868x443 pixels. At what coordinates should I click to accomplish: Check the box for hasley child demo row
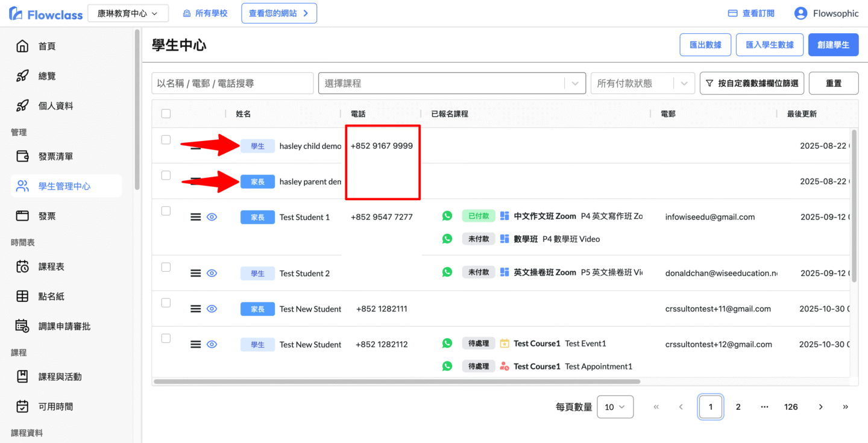[x=166, y=140]
